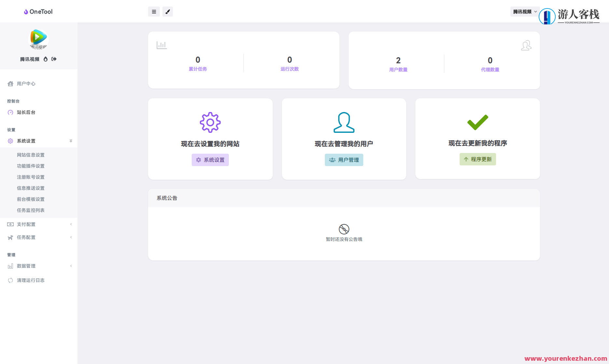
Task: Open the 腾讯视频 account dropdown
Action: 525,12
